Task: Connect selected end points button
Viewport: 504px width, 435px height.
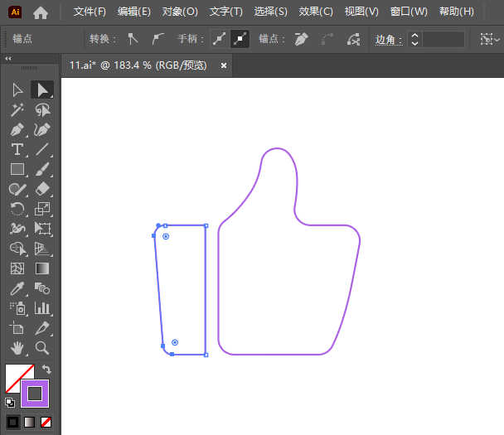Action: [327, 39]
